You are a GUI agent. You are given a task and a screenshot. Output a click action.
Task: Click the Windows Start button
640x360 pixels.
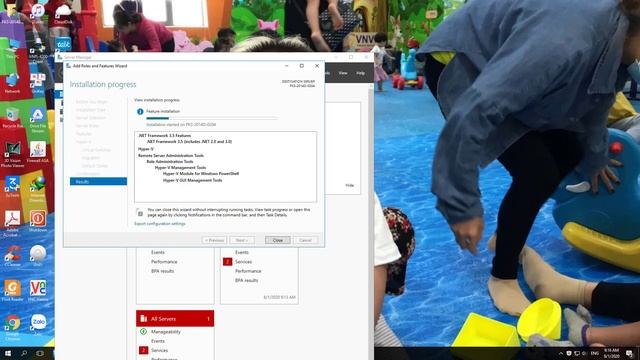(8, 353)
